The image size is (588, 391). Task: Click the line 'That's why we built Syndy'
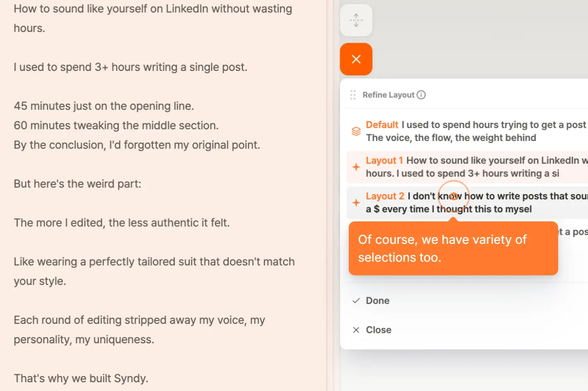(x=81, y=378)
